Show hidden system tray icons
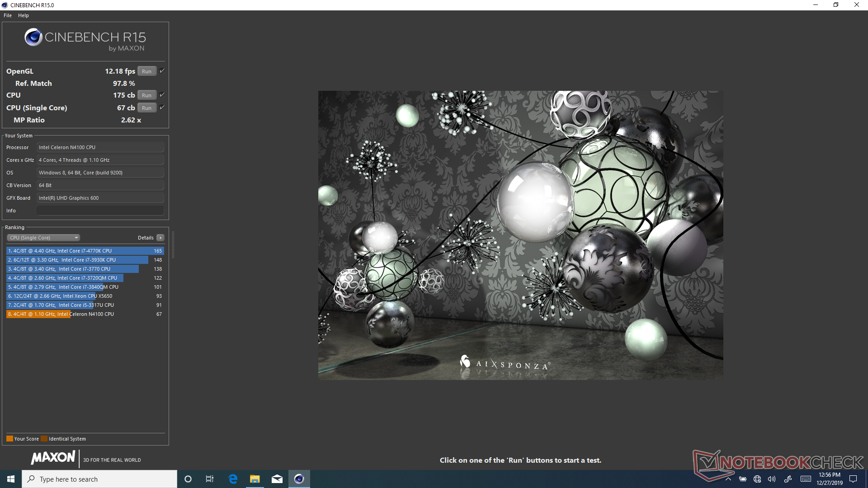This screenshot has height=488, width=868. (x=728, y=479)
